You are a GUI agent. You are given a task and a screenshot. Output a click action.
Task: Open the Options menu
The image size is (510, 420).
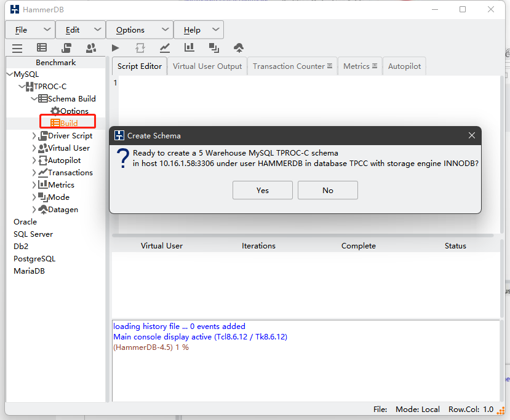tap(140, 30)
